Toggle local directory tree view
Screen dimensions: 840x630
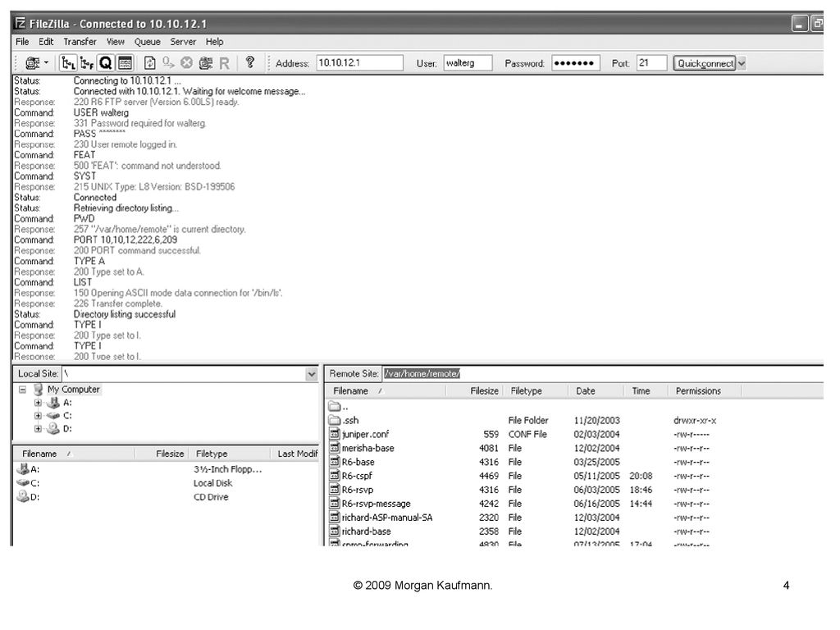coord(69,63)
